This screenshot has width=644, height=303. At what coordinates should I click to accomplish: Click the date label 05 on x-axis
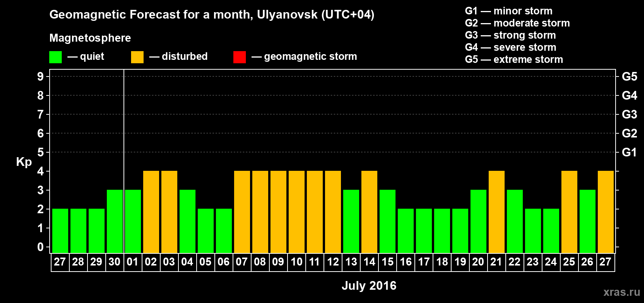tap(205, 262)
